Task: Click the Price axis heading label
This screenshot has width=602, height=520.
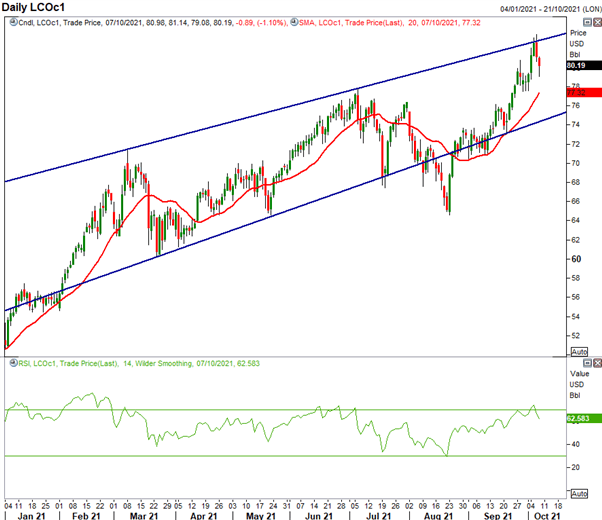Action: coord(578,33)
